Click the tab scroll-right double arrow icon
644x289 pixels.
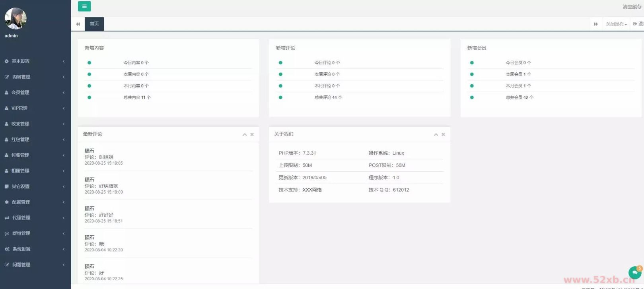[595, 24]
